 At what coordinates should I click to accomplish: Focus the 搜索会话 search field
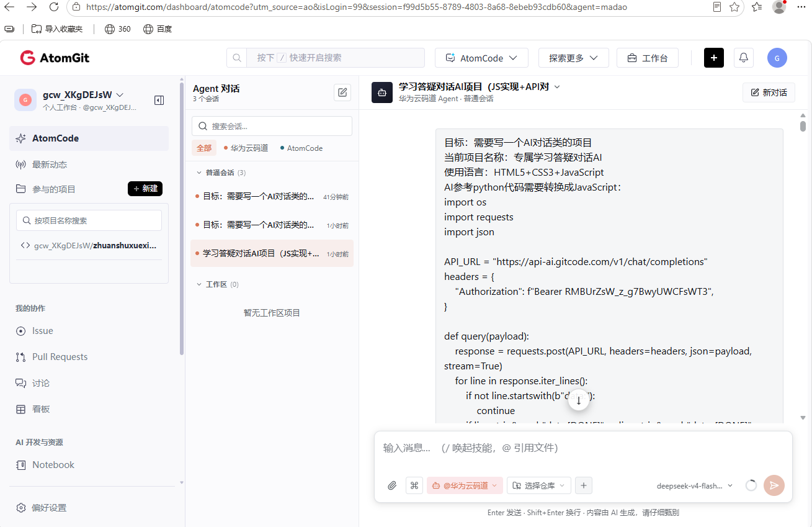point(272,126)
